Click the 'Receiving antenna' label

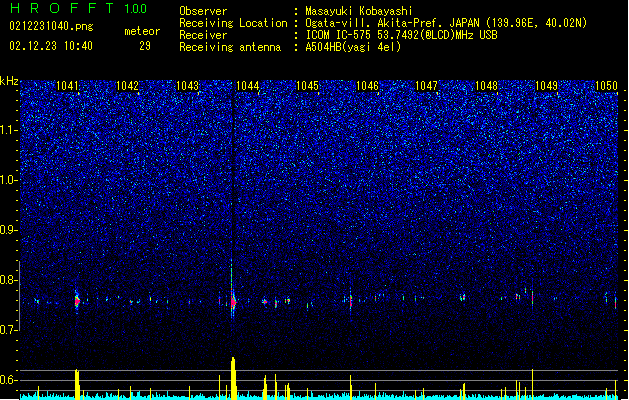click(230, 47)
